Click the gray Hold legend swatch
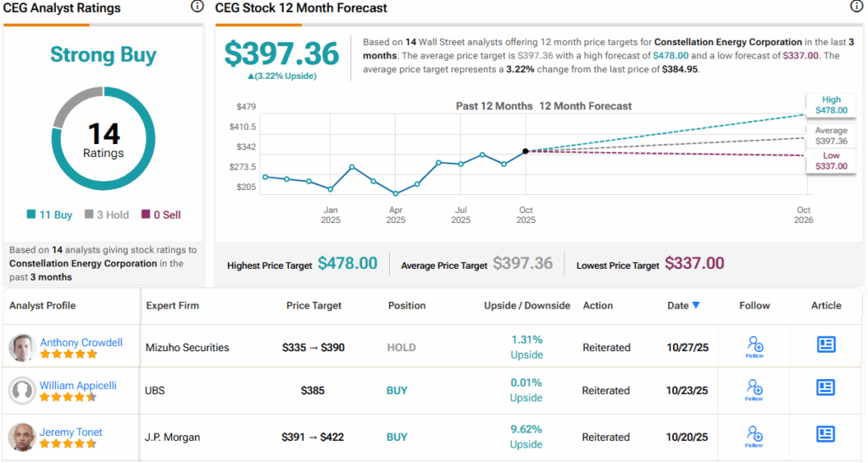 tap(88, 215)
